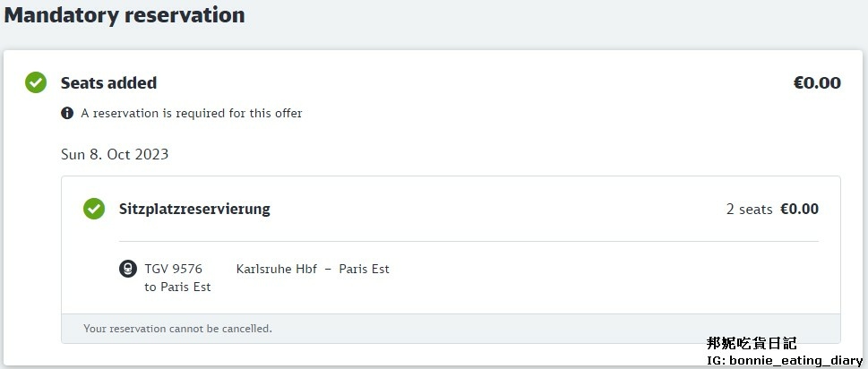Image resolution: width=868 pixels, height=369 pixels.
Task: Select the Sitzplatzreservierung label
Action: [194, 209]
